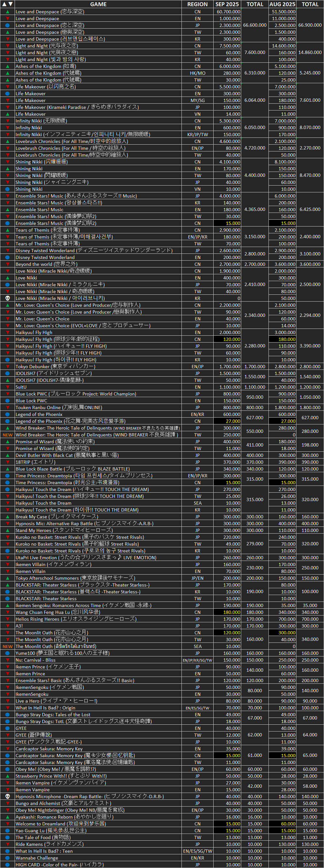The width and height of the screenshot is (324, 868).
Task: Click the SEP 2025 column header
Action: click(x=227, y=4)
